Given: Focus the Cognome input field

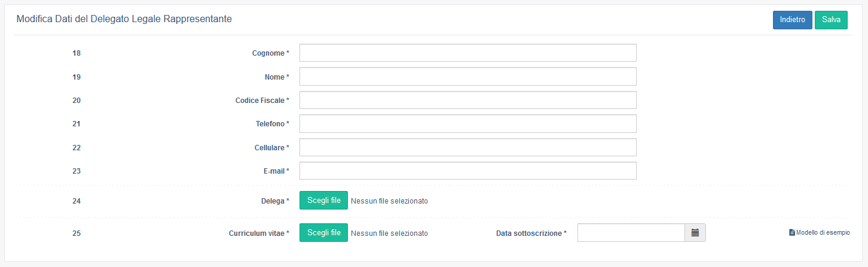Looking at the screenshot, I should click(467, 53).
